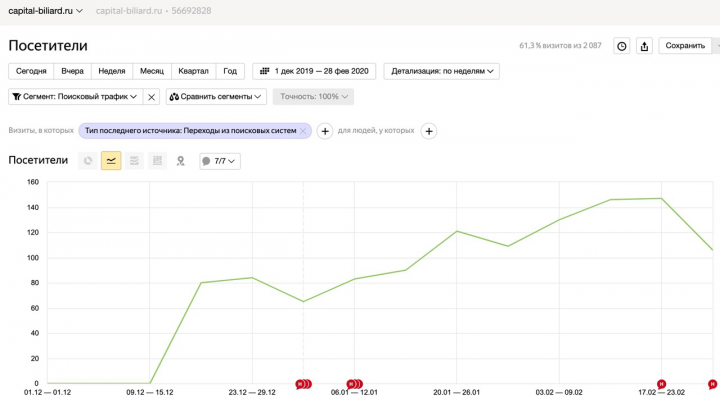Open Точность: 100% dropdown
The width and height of the screenshot is (720, 399).
pos(313,96)
